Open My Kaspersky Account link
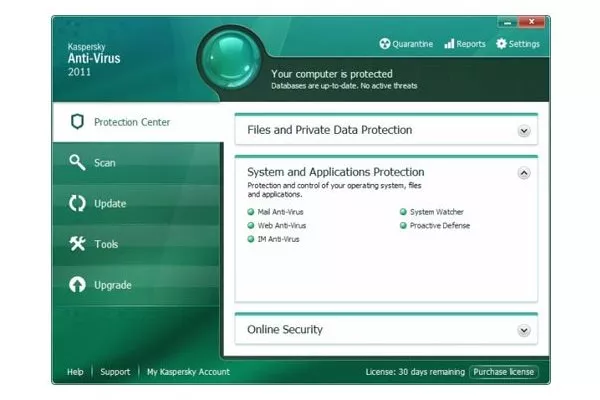The width and height of the screenshot is (600, 400). pyautogui.click(x=188, y=372)
